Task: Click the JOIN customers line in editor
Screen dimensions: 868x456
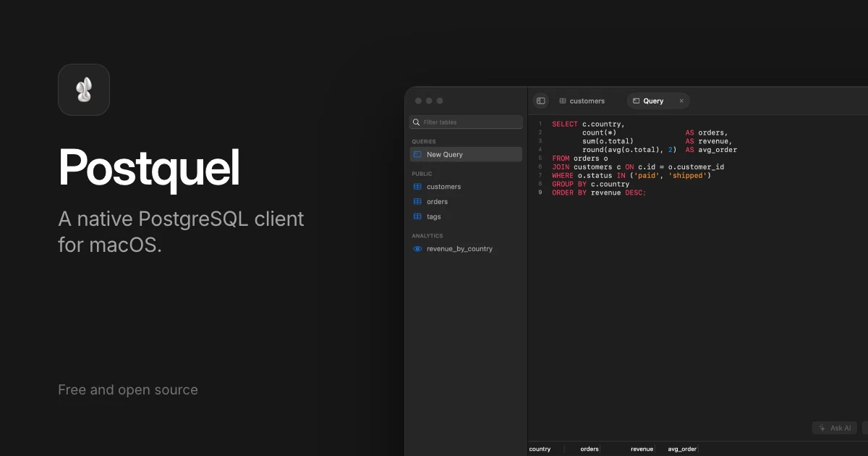Action: [x=638, y=167]
